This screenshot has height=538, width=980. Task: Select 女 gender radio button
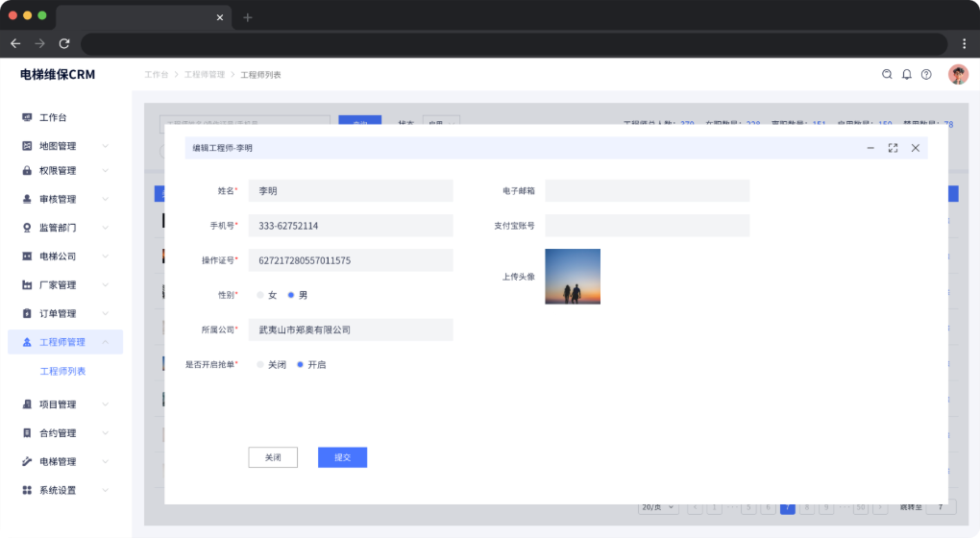(x=260, y=295)
